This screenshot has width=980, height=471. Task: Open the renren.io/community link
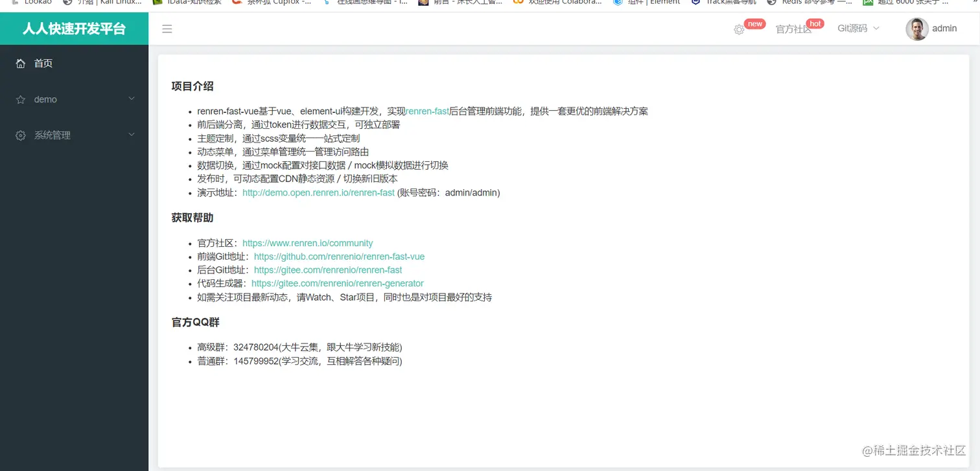point(308,243)
